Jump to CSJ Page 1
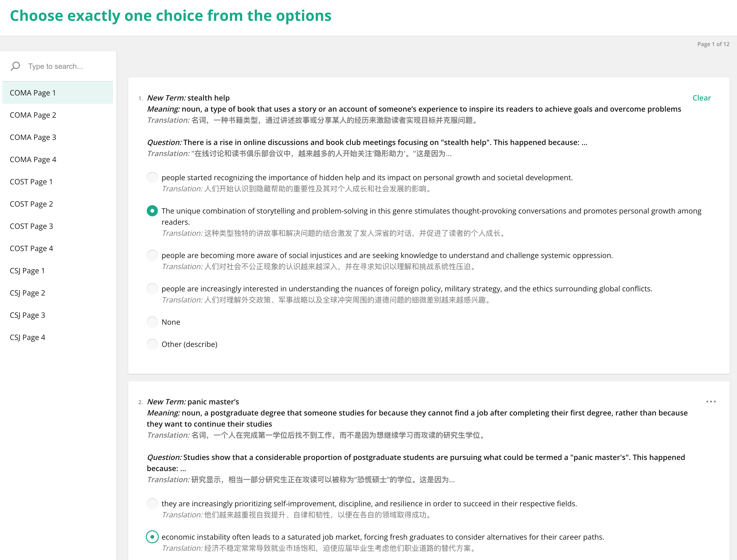Image resolution: width=737 pixels, height=560 pixels. point(27,271)
